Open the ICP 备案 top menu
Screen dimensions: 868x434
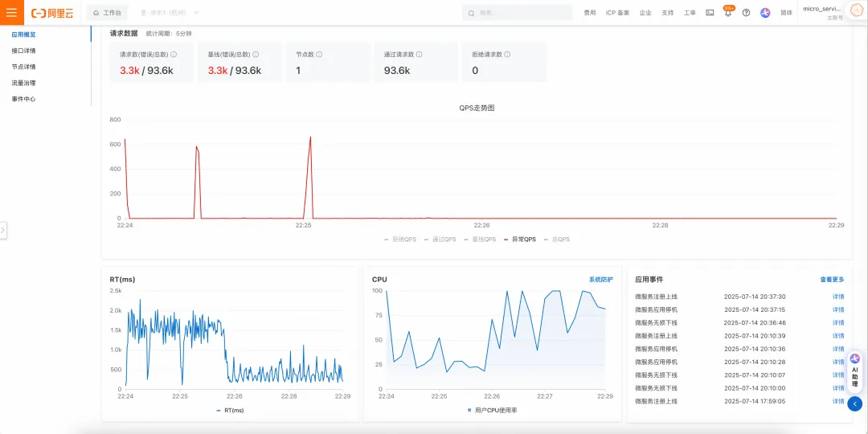[618, 13]
